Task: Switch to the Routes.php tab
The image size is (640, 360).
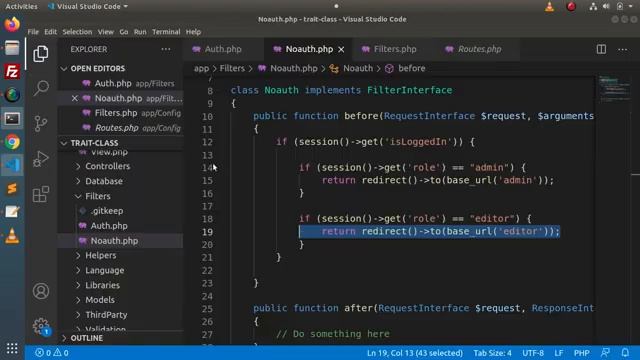Action: click(x=479, y=49)
